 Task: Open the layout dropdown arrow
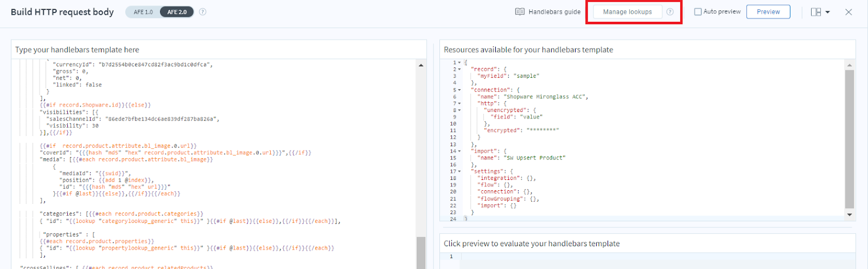pos(827,12)
